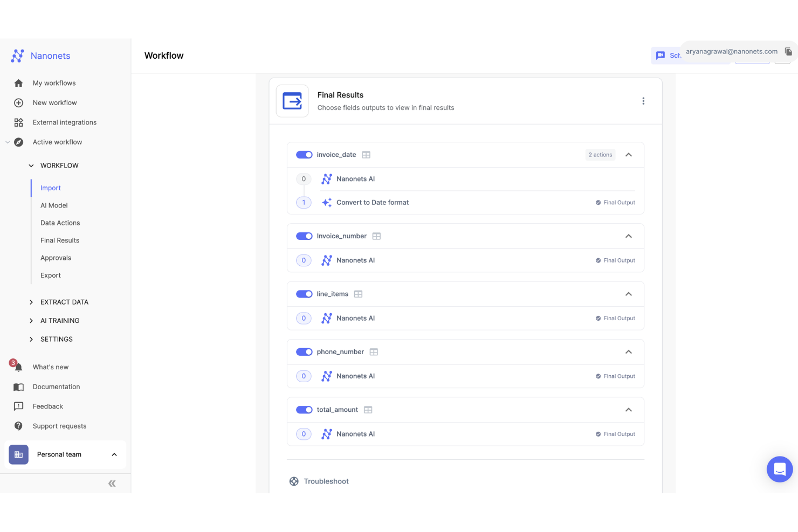Collapse the Invoice_number section
Screen dimensions: 798x532
628,236
